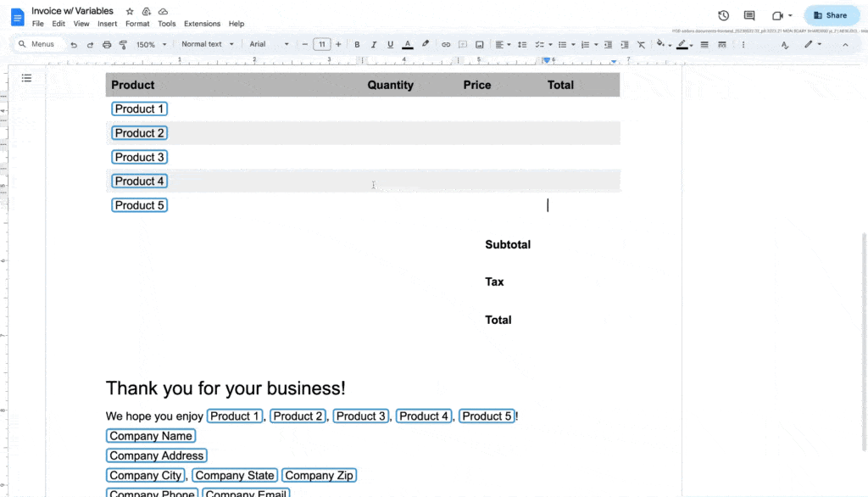This screenshot has width=868, height=497.
Task: Undo the last action
Action: click(74, 45)
